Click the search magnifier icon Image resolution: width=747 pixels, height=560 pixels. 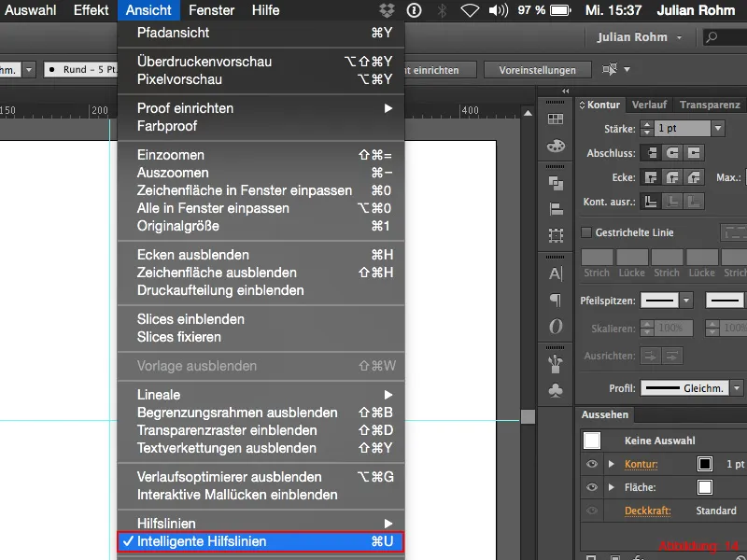(x=712, y=37)
